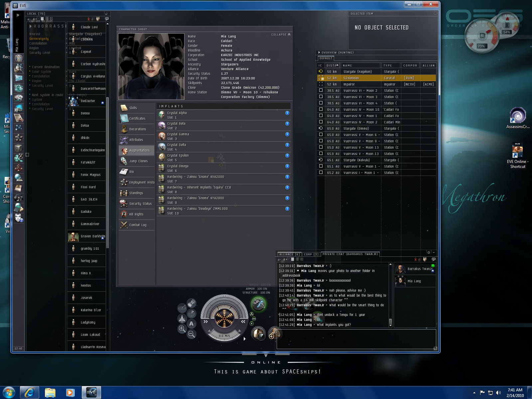The height and width of the screenshot is (399, 532).
Task: Click the private chat text input field
Action: (x=356, y=338)
